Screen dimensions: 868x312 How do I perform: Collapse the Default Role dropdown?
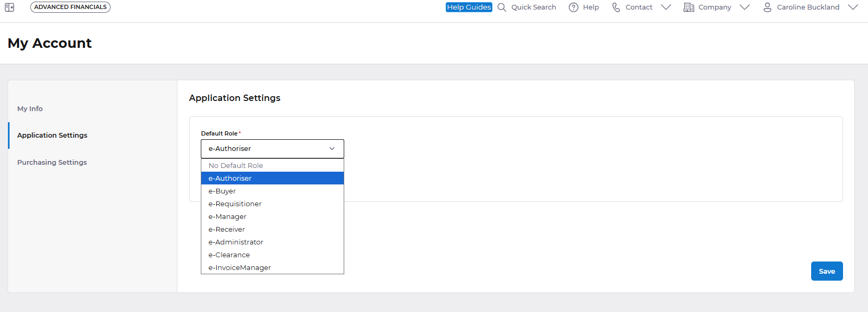[x=332, y=149]
